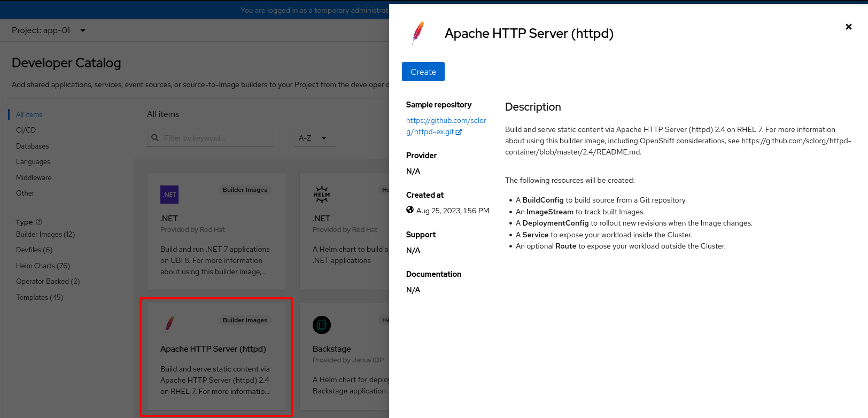Close the Apache HTTP Server side panel
Viewport: 868px width, 418px height.
848,27
